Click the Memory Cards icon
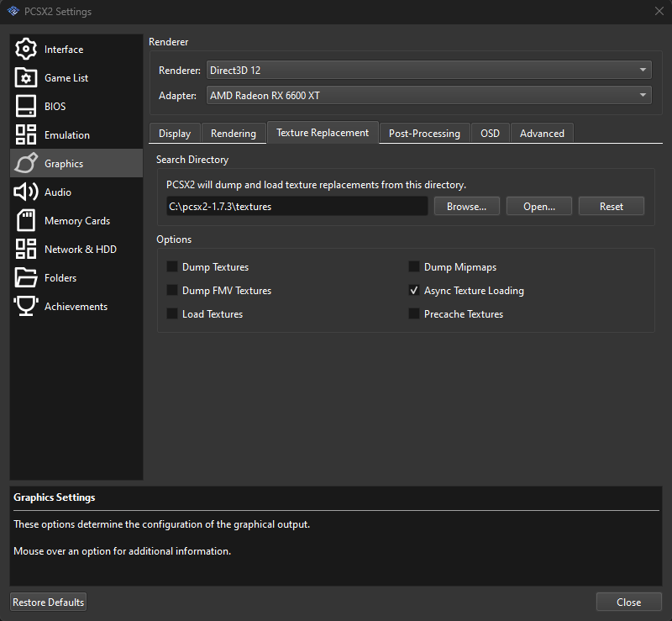672x621 pixels. (26, 220)
